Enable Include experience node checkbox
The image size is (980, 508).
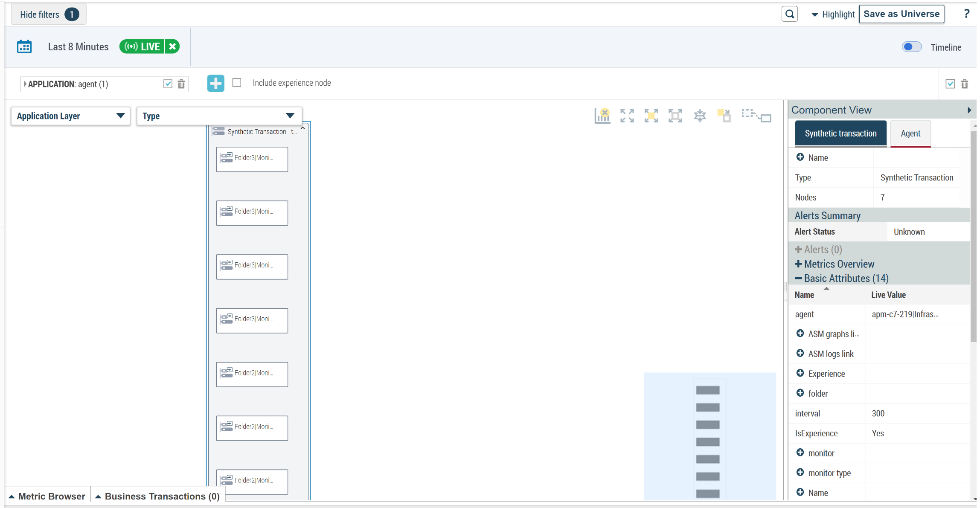point(237,83)
